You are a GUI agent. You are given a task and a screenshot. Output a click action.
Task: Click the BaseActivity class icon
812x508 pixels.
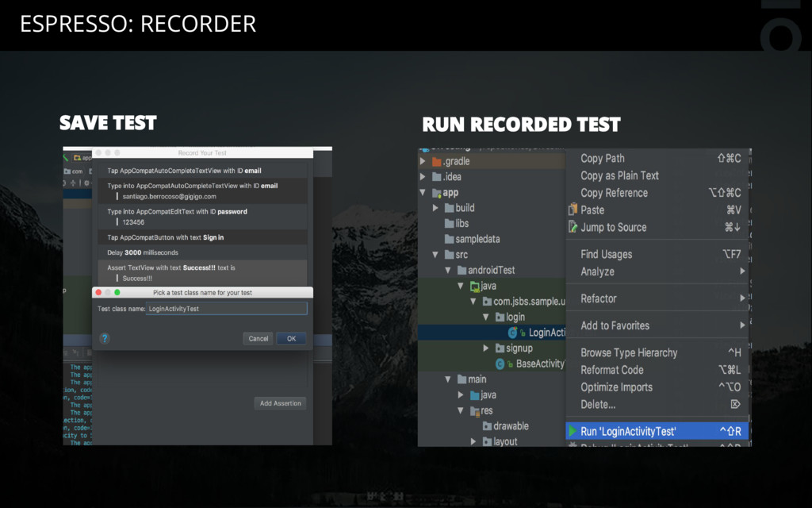coord(500,364)
